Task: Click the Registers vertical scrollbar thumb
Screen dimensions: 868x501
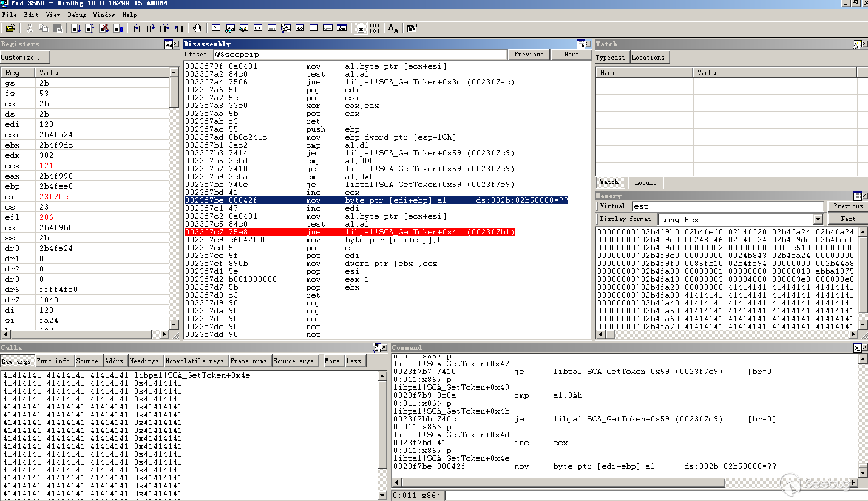Action: click(174, 92)
